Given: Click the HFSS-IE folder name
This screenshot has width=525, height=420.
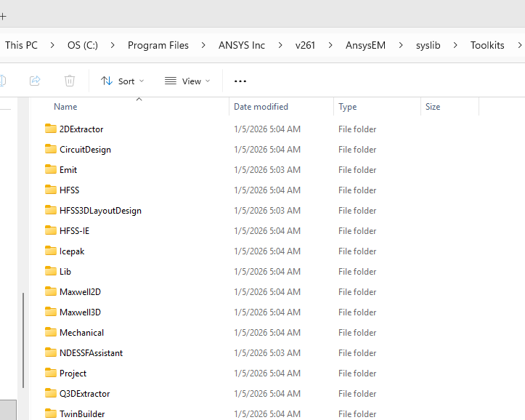Looking at the screenshot, I should [74, 231].
